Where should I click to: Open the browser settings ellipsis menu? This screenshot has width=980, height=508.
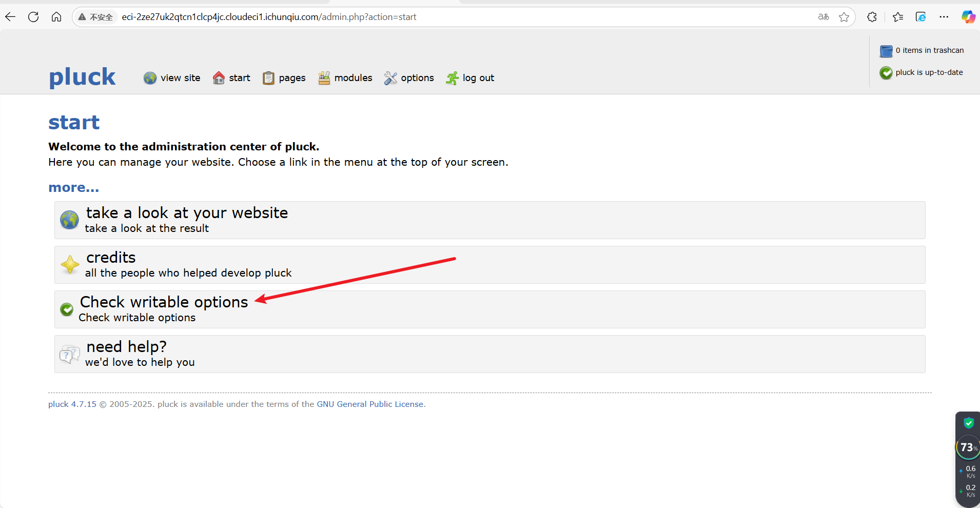click(x=944, y=17)
